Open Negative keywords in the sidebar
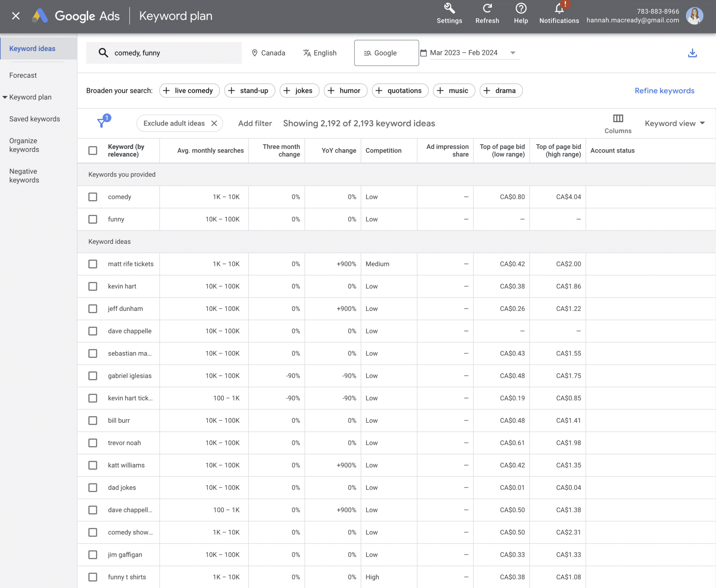The height and width of the screenshot is (588, 716). [24, 176]
